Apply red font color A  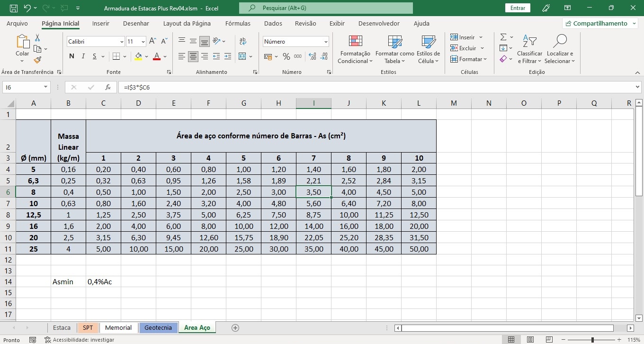click(x=157, y=56)
